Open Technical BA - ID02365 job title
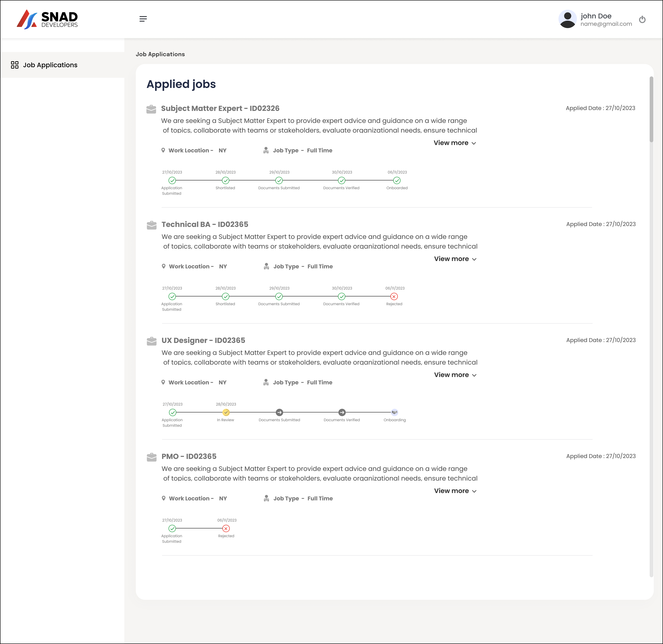Image resolution: width=663 pixels, height=644 pixels. click(205, 225)
